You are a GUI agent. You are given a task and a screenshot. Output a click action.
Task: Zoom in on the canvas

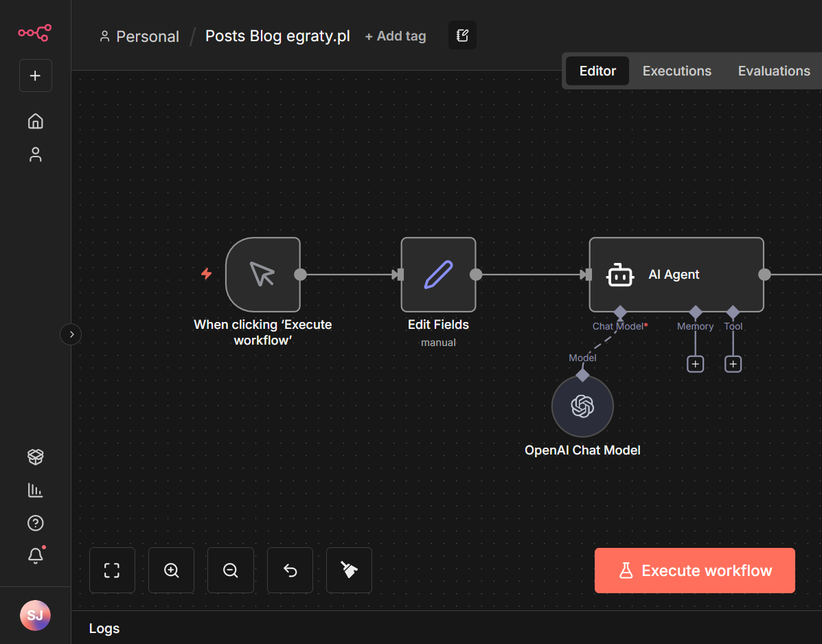coord(171,570)
